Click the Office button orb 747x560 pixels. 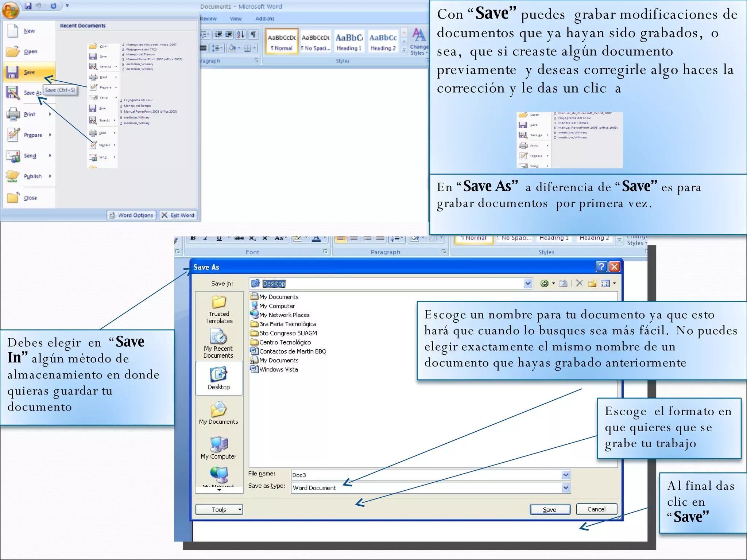point(10,9)
